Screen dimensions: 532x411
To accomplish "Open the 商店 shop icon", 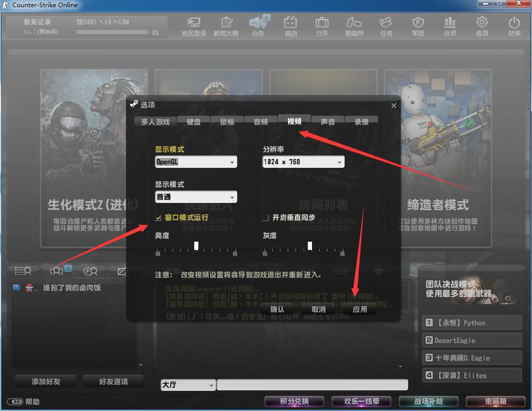I will click(290, 27).
